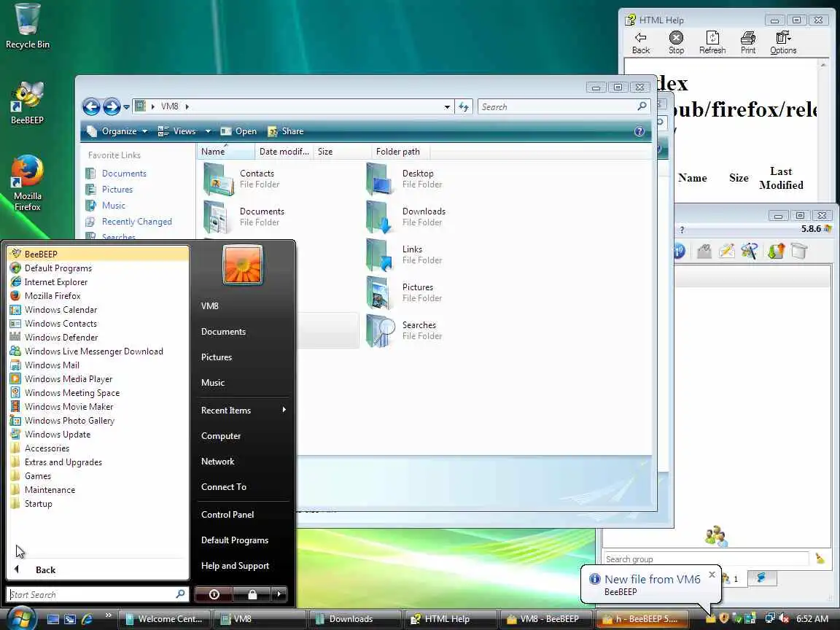Open the Contacts folder icon
This screenshot has width=840, height=630.
click(x=218, y=179)
